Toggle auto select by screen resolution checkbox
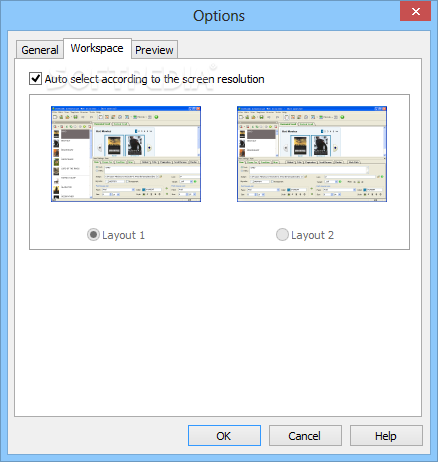 35,79
